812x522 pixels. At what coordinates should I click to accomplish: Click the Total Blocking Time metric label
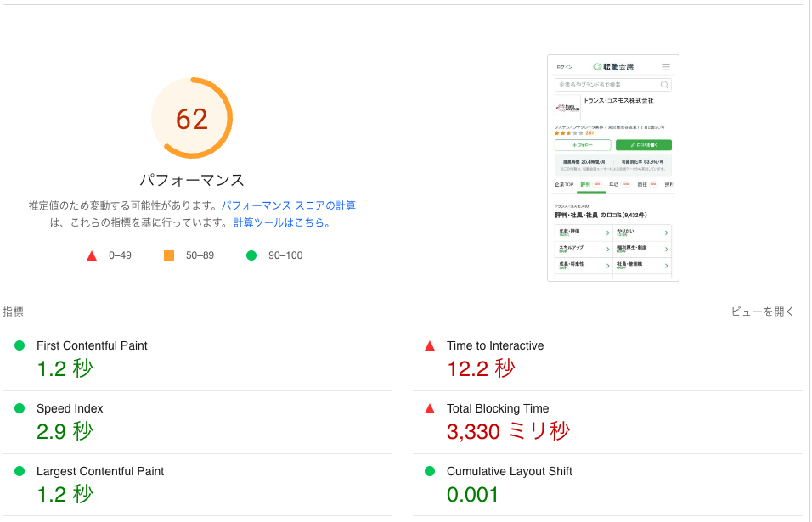pyautogui.click(x=498, y=408)
